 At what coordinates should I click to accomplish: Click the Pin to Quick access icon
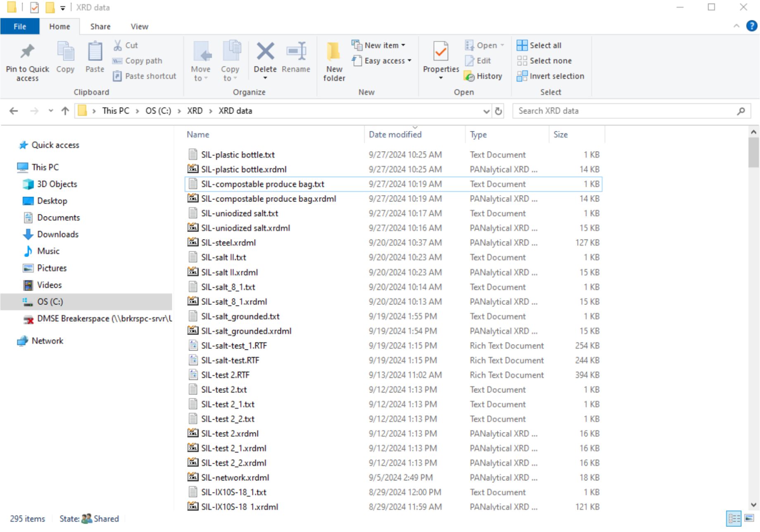27,52
